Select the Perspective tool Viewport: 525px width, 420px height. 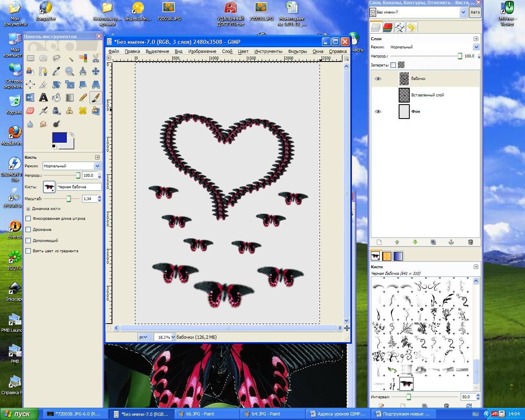click(x=96, y=84)
